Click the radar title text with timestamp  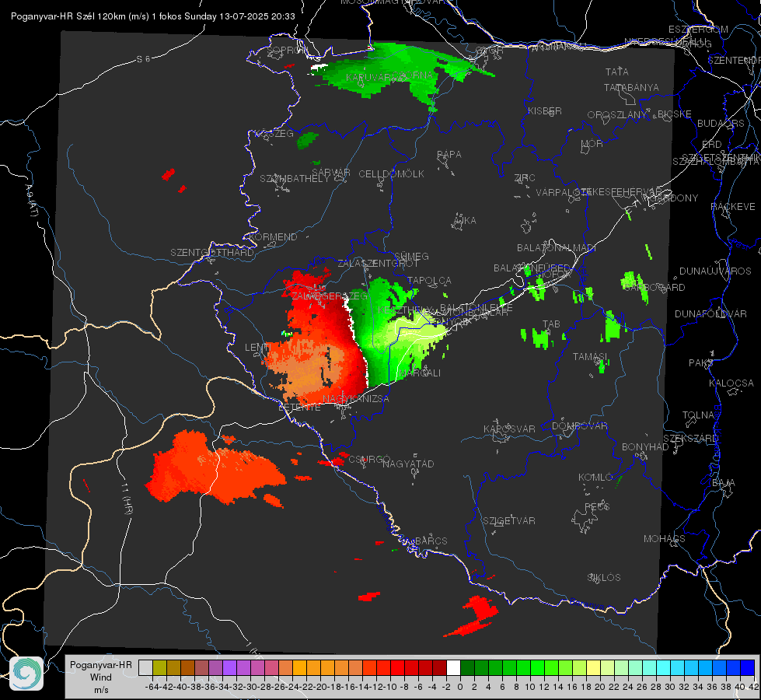pos(153,16)
